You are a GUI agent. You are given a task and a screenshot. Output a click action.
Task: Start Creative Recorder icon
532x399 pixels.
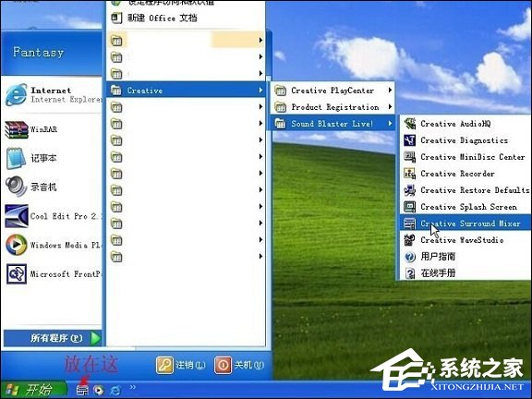click(x=409, y=174)
